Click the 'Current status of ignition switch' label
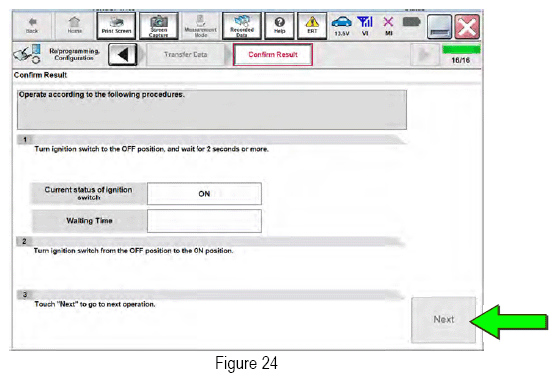558x382 pixels. [x=89, y=193]
